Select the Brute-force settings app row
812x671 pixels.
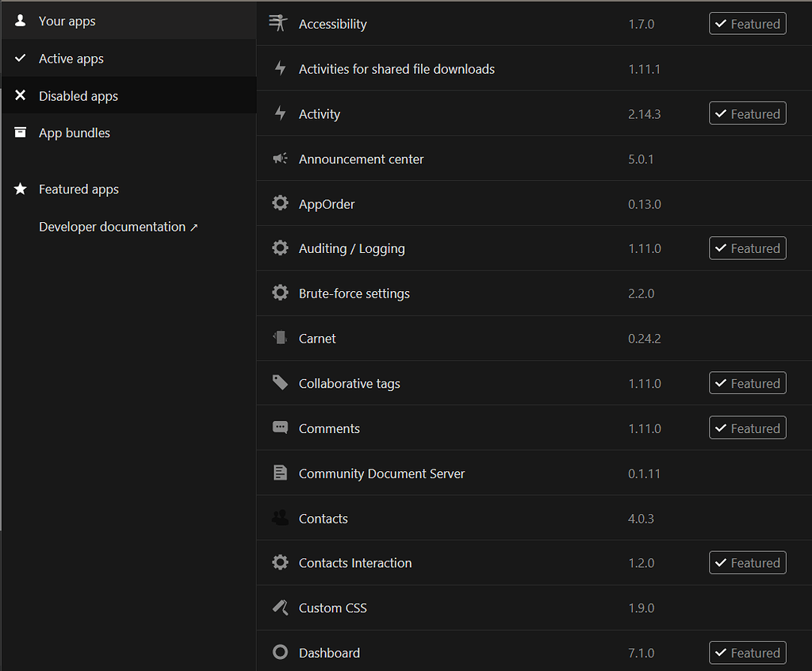(354, 293)
